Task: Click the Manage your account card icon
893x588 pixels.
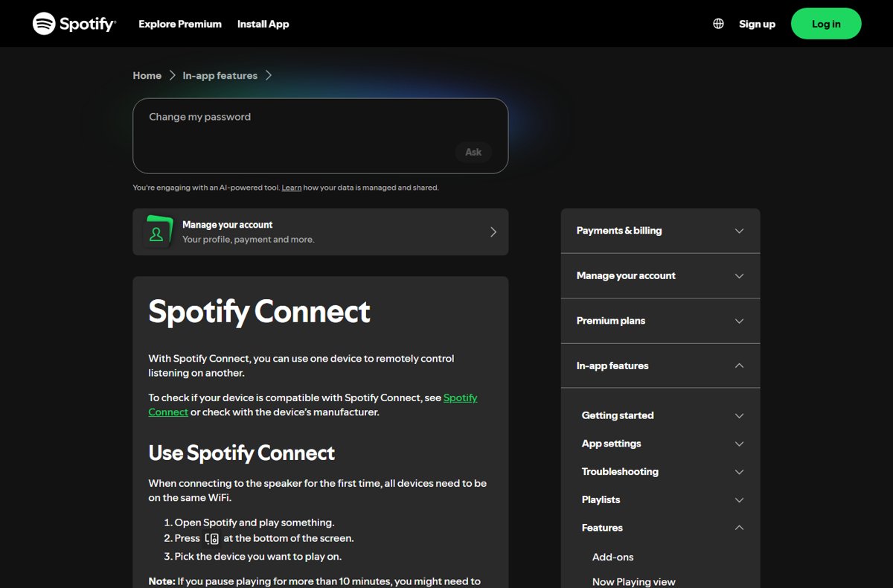Action: coord(157,232)
